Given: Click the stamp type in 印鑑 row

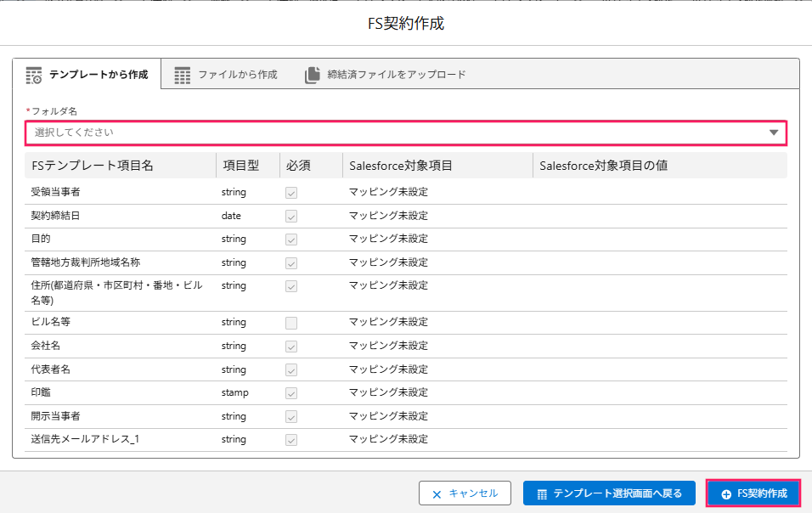Looking at the screenshot, I should click(x=235, y=393).
